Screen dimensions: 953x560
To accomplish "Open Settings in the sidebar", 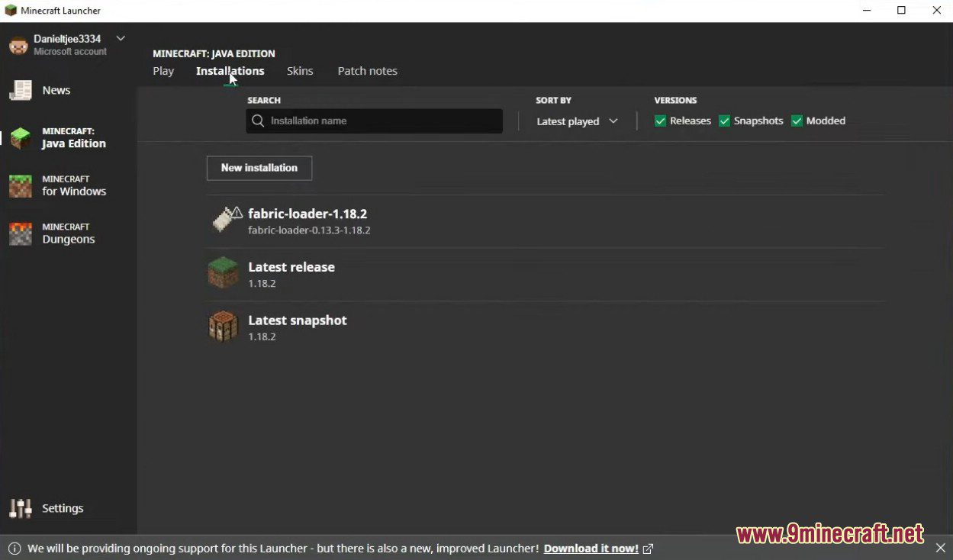I will coord(63,508).
